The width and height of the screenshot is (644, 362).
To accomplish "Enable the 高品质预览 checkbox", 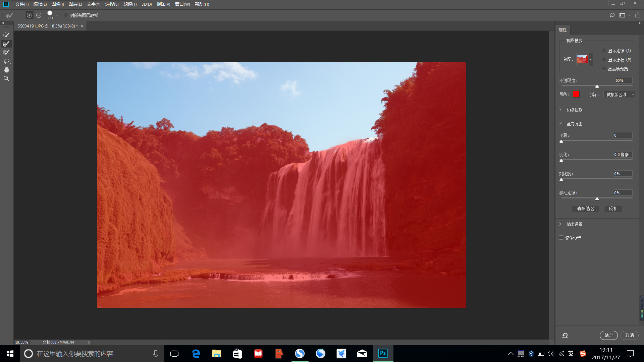I will pos(604,68).
